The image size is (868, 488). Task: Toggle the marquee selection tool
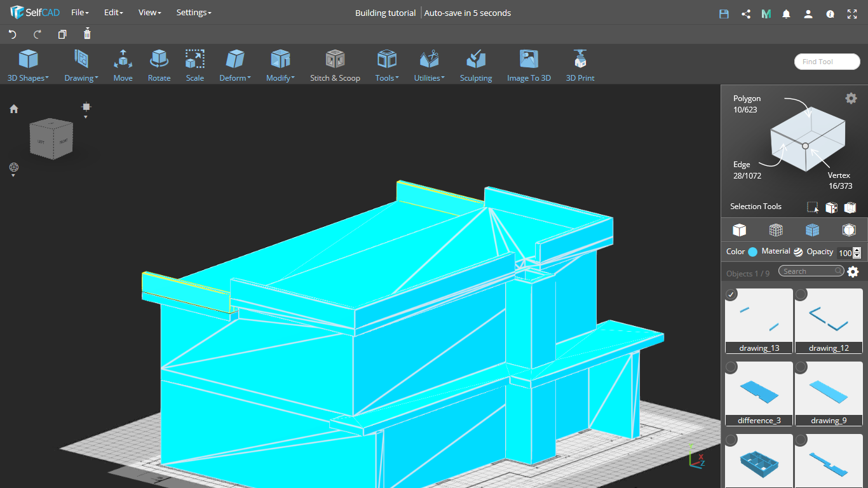coord(813,207)
